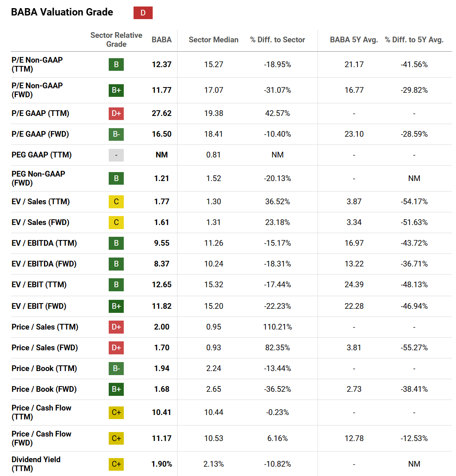Select the Price / Cash Flow (FWD) row label
456x476 pixels.
tap(41, 438)
